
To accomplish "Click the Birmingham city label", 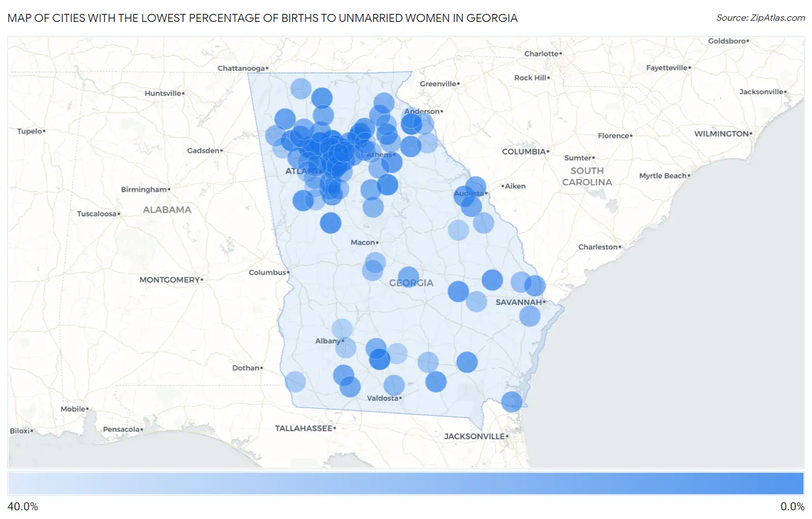I will point(144,189).
